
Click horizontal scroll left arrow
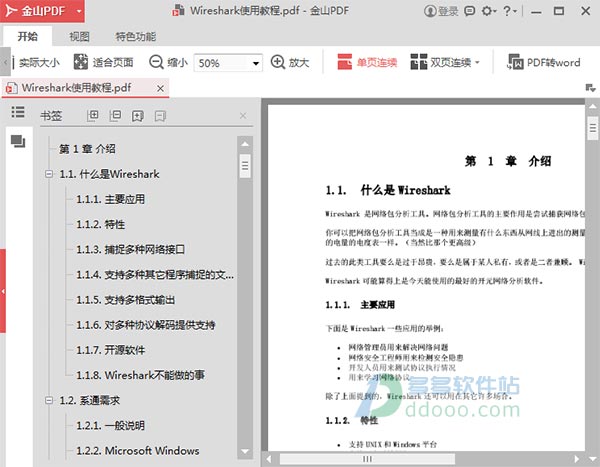(x=269, y=459)
